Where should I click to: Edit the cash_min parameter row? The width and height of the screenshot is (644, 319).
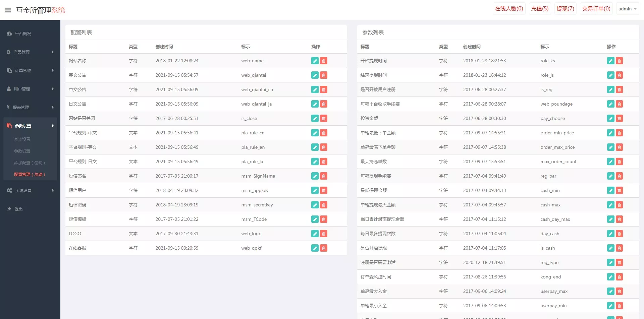point(610,190)
